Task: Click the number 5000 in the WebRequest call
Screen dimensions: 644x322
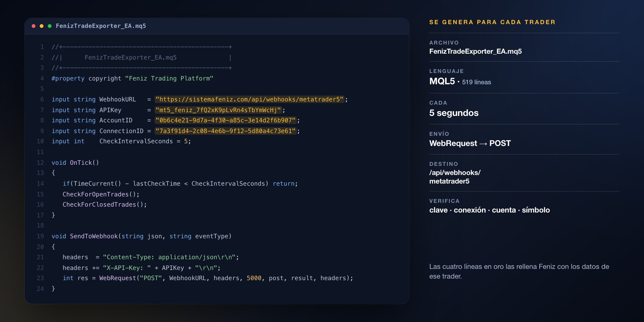Action: pos(254,278)
